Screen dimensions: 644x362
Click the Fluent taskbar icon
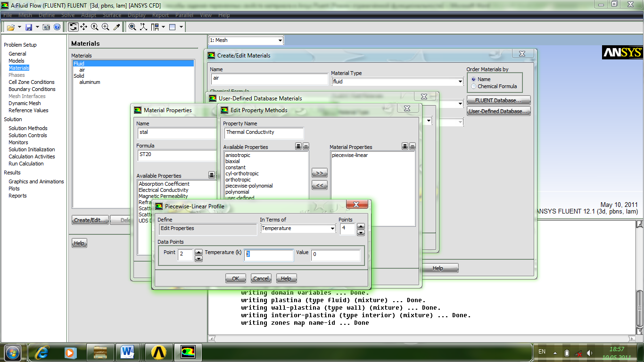pyautogui.click(x=188, y=352)
